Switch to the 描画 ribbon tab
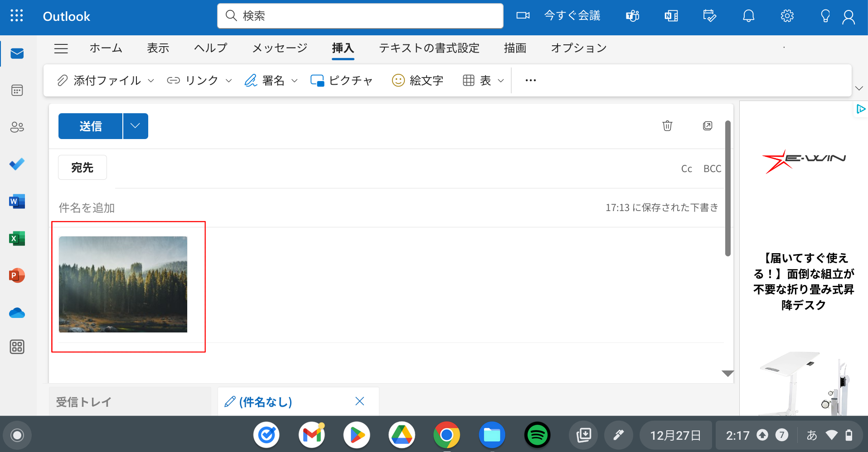 [515, 48]
